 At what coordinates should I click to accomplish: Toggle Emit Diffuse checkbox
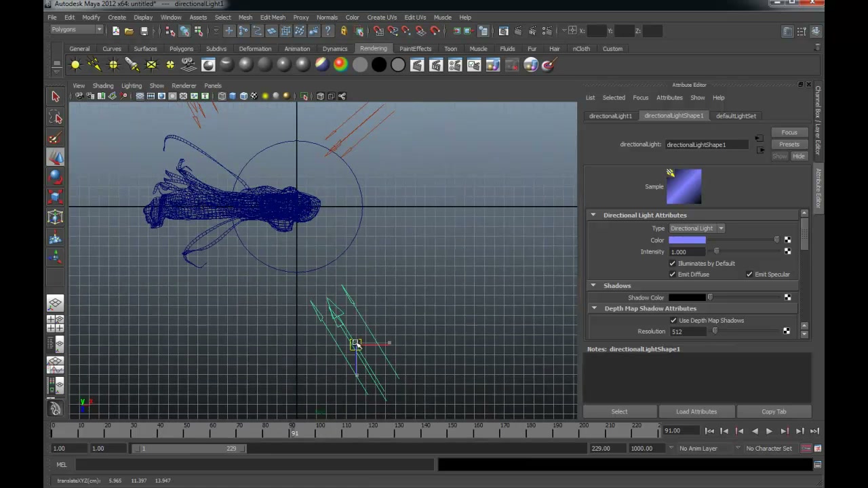click(673, 274)
